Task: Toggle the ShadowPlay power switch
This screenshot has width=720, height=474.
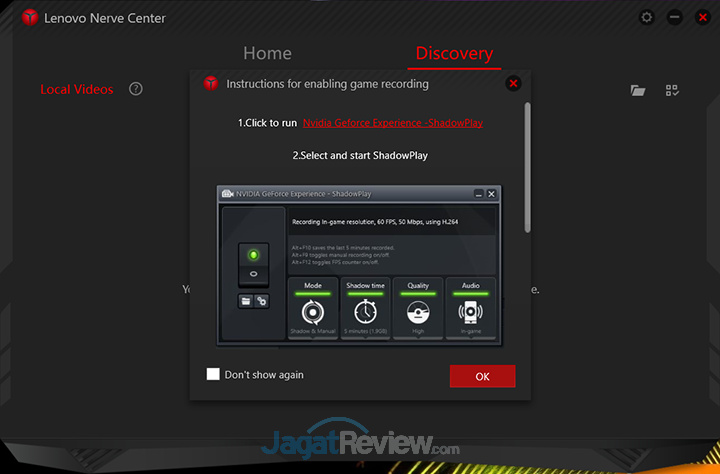Action: (254, 263)
